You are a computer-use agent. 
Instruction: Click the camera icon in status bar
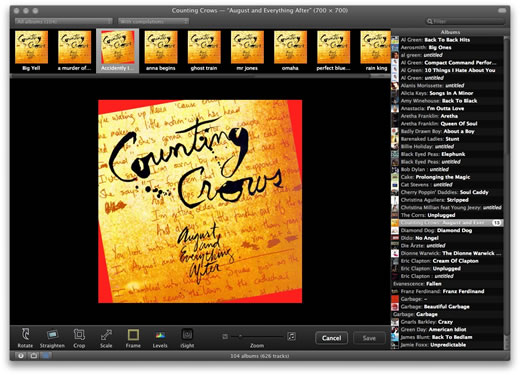[x=33, y=356]
